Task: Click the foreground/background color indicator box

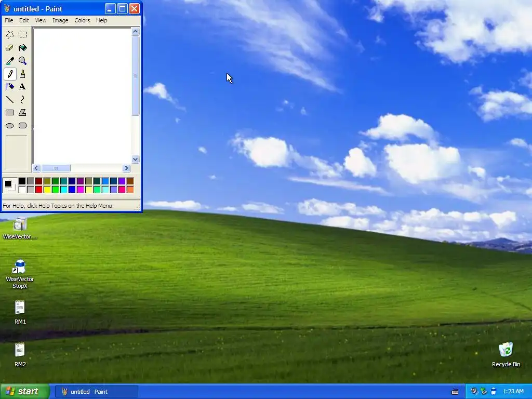Action: click(9, 185)
